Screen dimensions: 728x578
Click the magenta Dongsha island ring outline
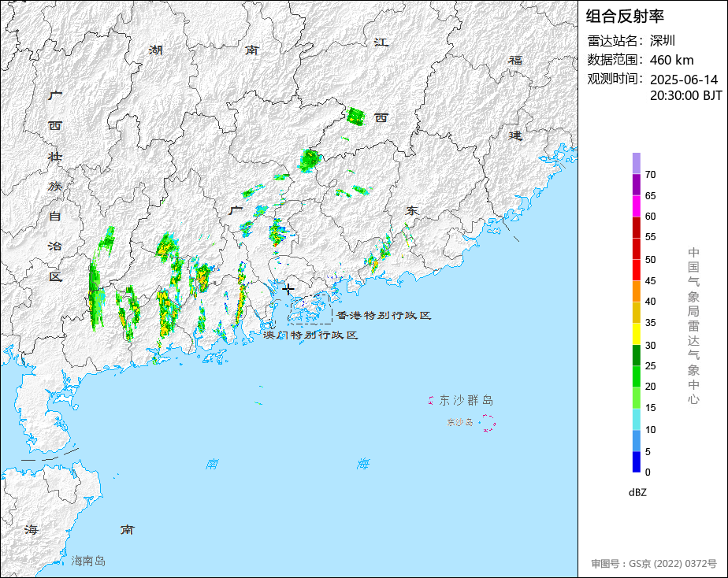(488, 423)
